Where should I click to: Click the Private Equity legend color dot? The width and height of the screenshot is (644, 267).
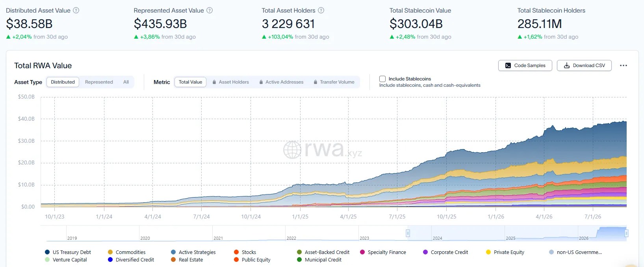pyautogui.click(x=488, y=252)
